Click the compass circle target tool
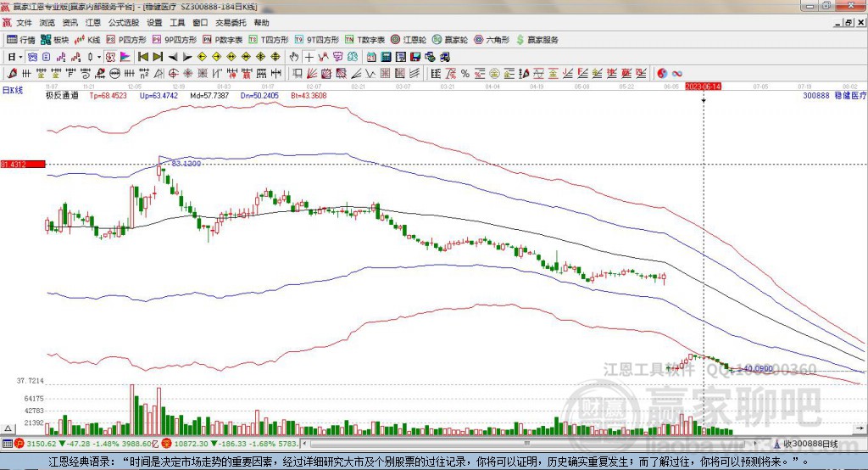 click(173, 73)
